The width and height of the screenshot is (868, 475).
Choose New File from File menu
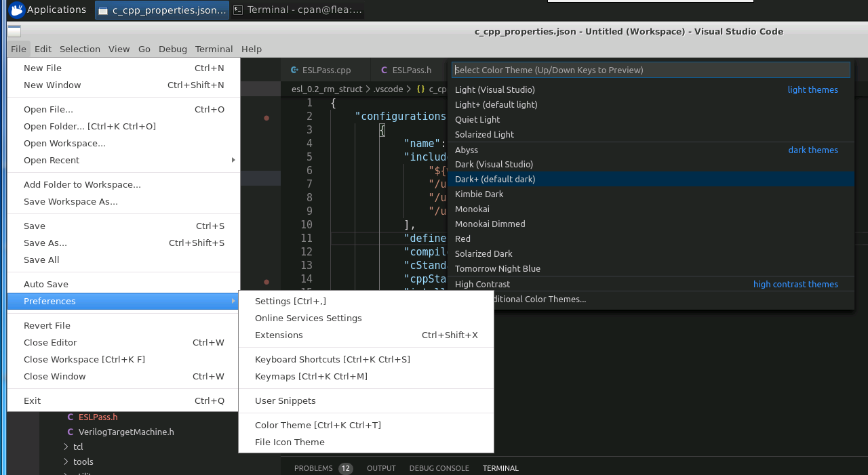124,68
